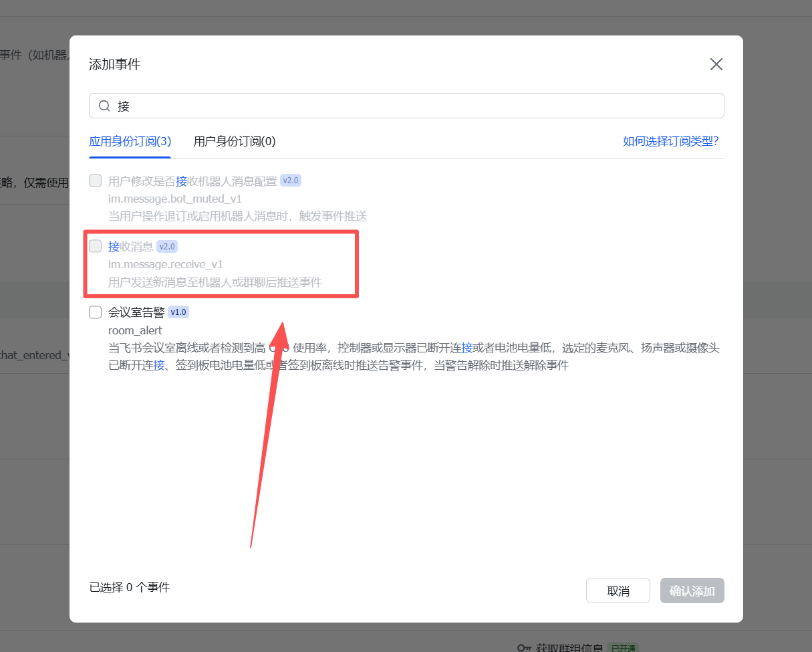Click the 用户发送新消息至机器人或群聊后推送事件 description

click(215, 282)
